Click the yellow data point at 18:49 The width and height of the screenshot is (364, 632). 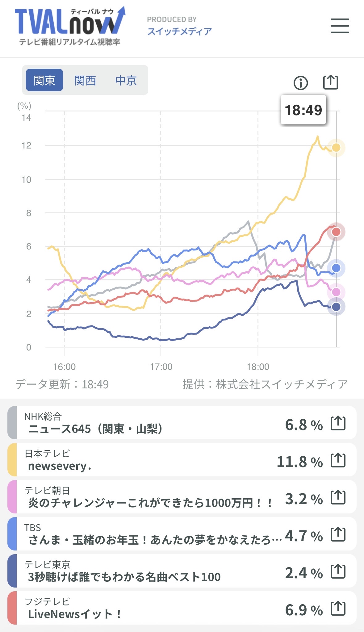(x=336, y=148)
